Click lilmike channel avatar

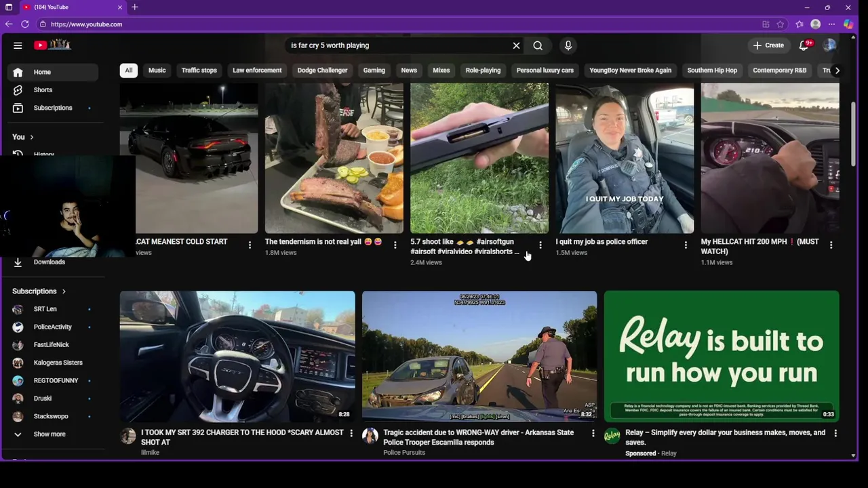pyautogui.click(x=128, y=436)
